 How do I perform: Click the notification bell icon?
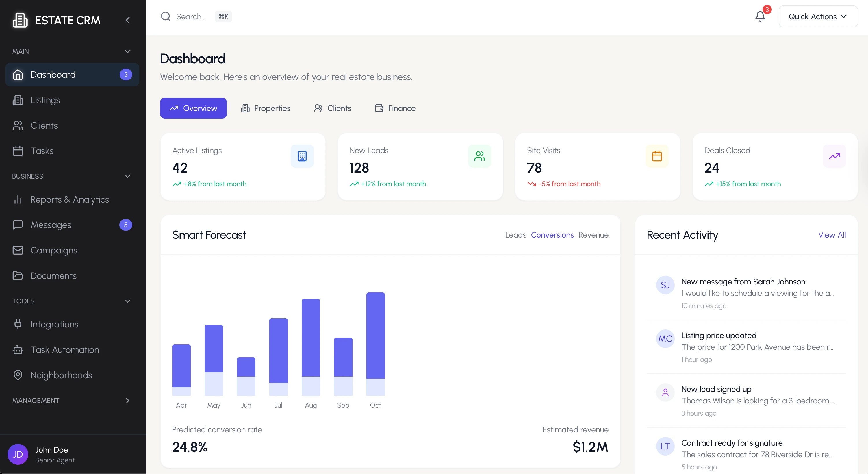[x=760, y=16]
